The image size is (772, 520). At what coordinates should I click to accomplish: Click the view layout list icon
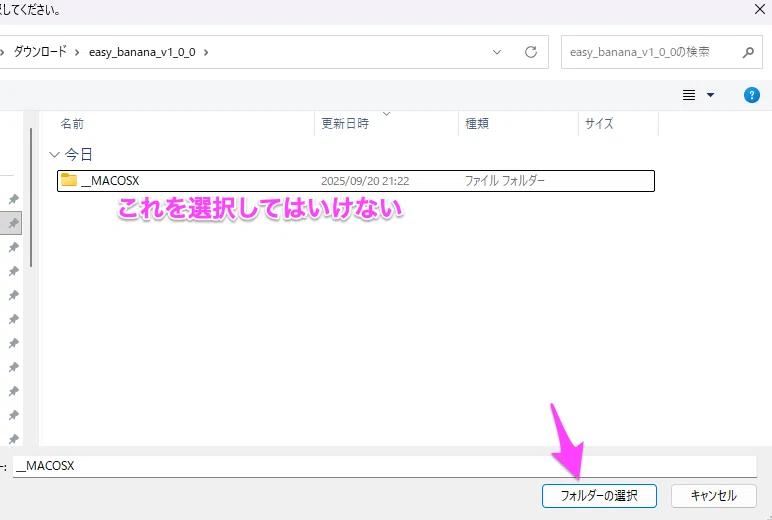pos(689,95)
